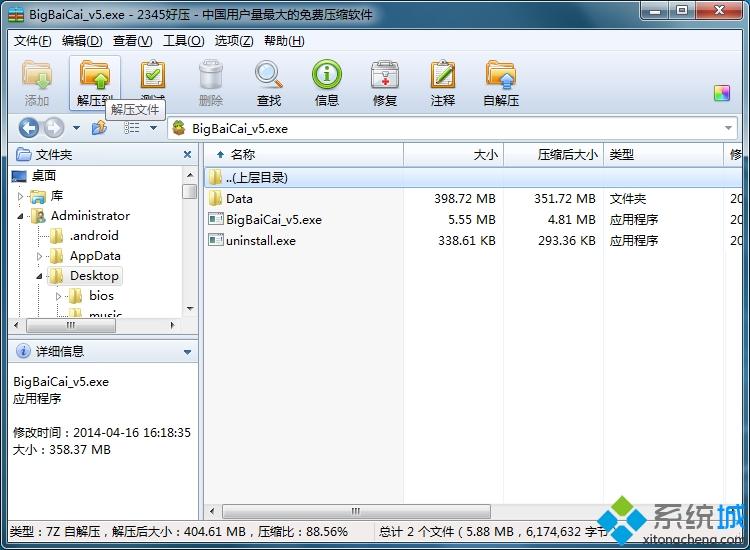Click the BigBaiCai_v5.exe address path field

(x=452, y=128)
